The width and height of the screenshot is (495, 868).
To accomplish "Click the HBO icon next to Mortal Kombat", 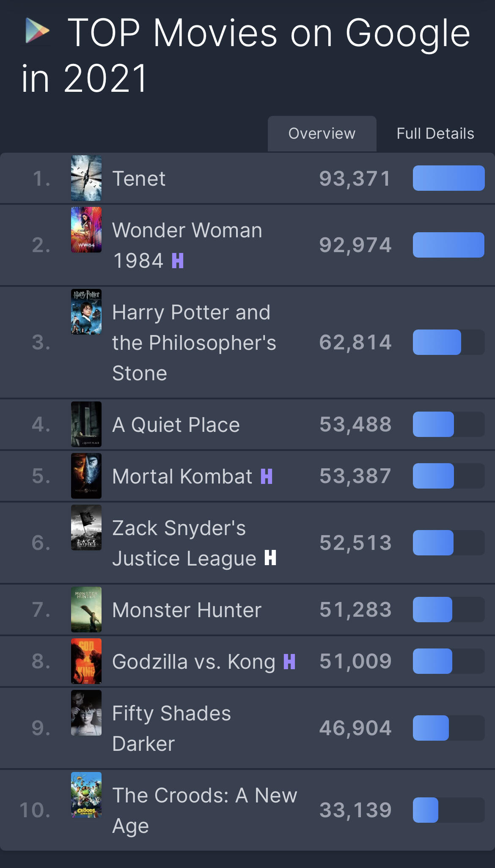I will [267, 476].
